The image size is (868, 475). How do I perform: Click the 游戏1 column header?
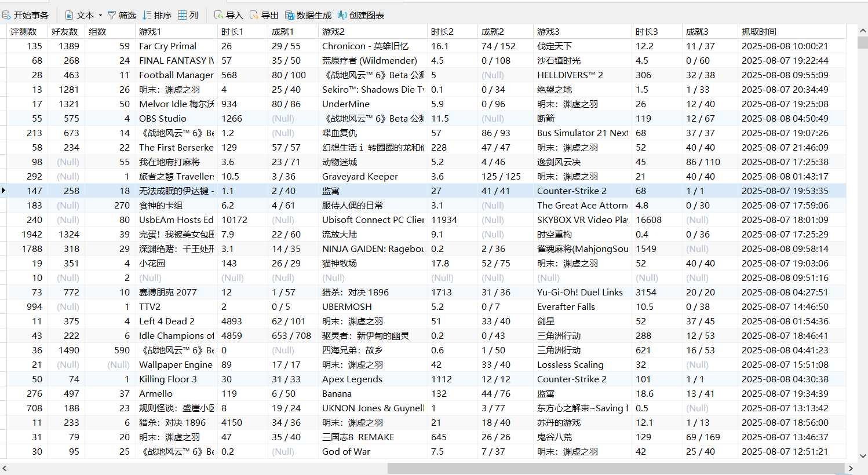(149, 31)
